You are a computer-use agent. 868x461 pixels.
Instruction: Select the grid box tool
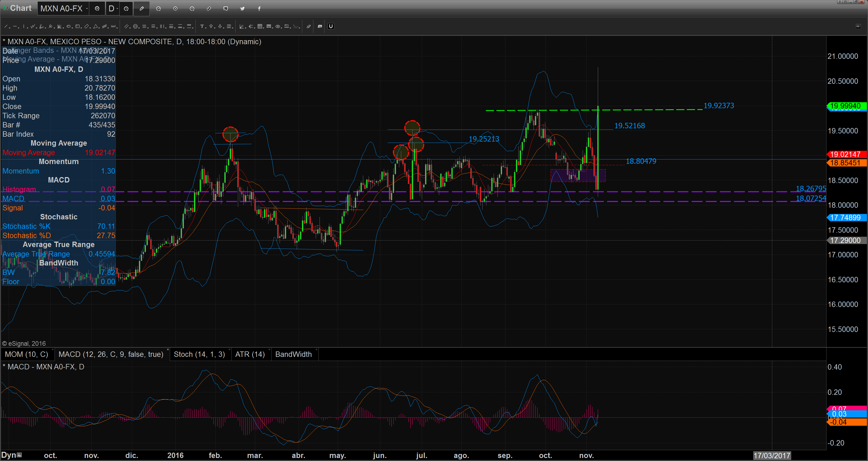point(260,26)
